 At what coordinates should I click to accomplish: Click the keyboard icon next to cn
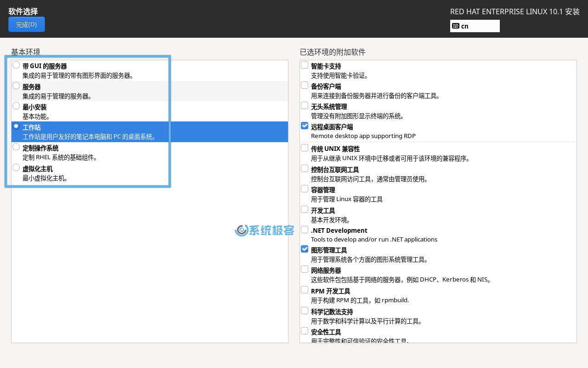point(455,26)
